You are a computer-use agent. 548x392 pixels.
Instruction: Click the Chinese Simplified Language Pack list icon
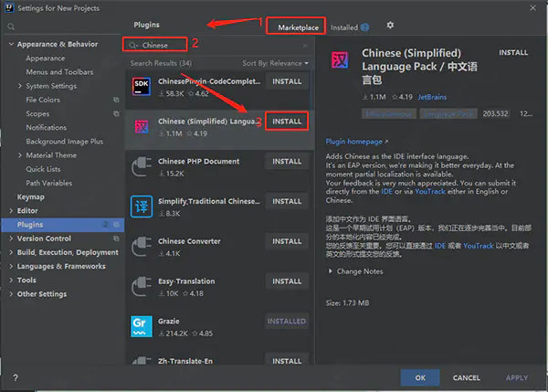[x=142, y=127]
